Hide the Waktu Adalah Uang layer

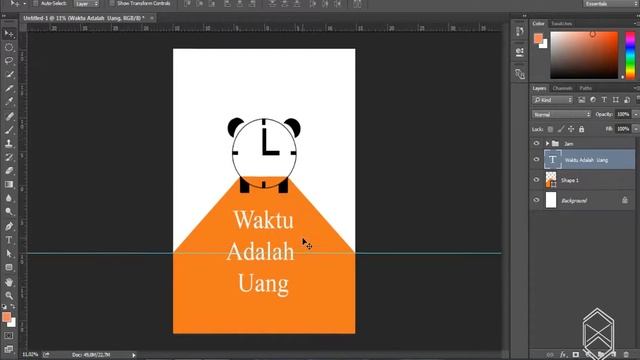[536, 160]
